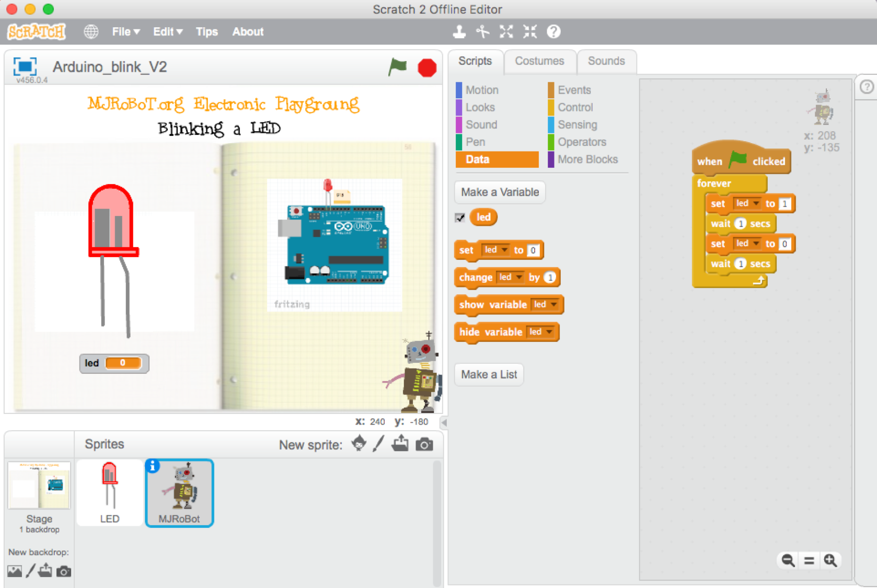877x588 pixels.
Task: Click Make a List button
Action: pyautogui.click(x=489, y=374)
